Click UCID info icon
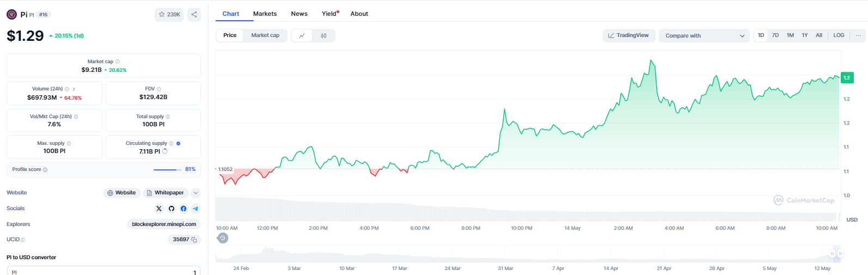This screenshot has height=275, width=868. coord(22,240)
